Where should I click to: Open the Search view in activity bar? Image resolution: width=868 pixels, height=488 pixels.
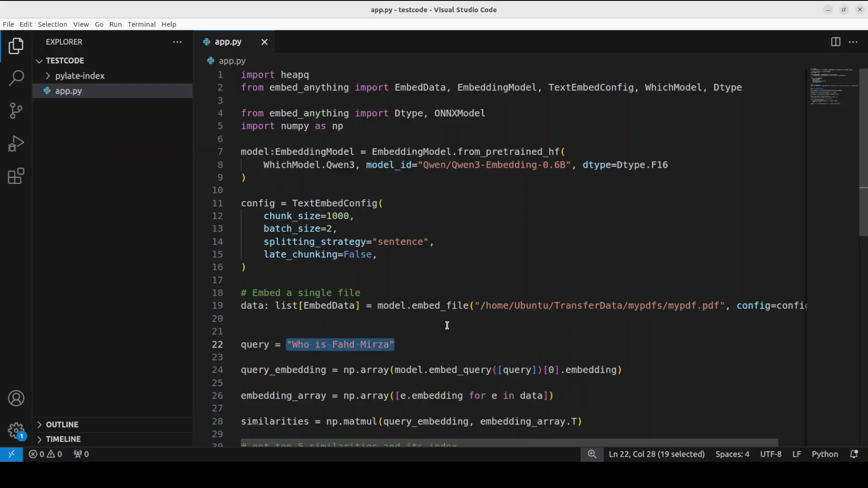(16, 78)
